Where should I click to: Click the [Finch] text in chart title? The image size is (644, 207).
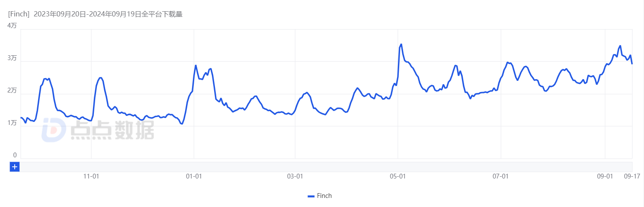(19, 14)
